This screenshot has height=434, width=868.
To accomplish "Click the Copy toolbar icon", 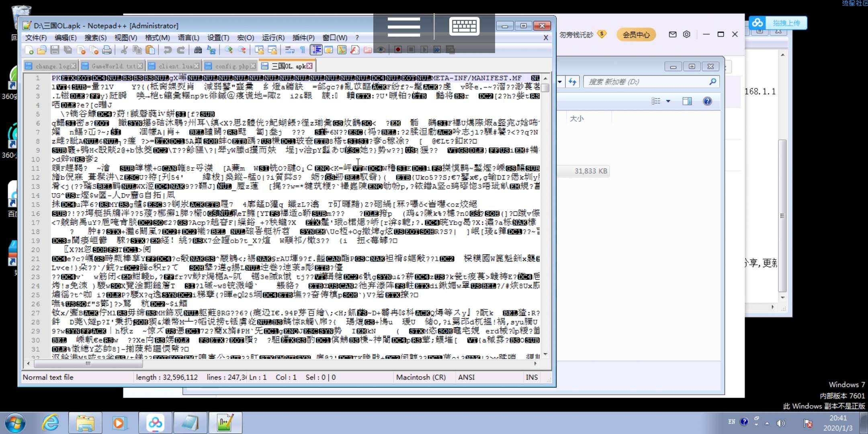I will [137, 50].
